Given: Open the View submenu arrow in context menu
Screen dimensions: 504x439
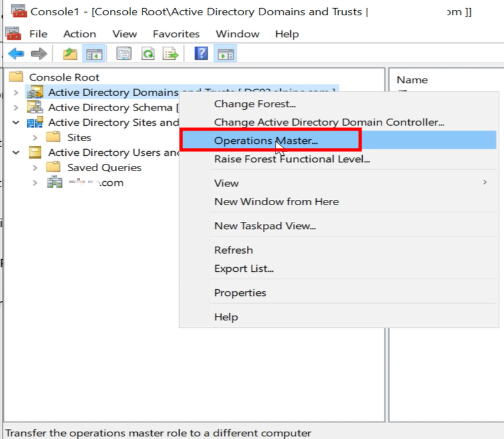Looking at the screenshot, I should (x=485, y=183).
